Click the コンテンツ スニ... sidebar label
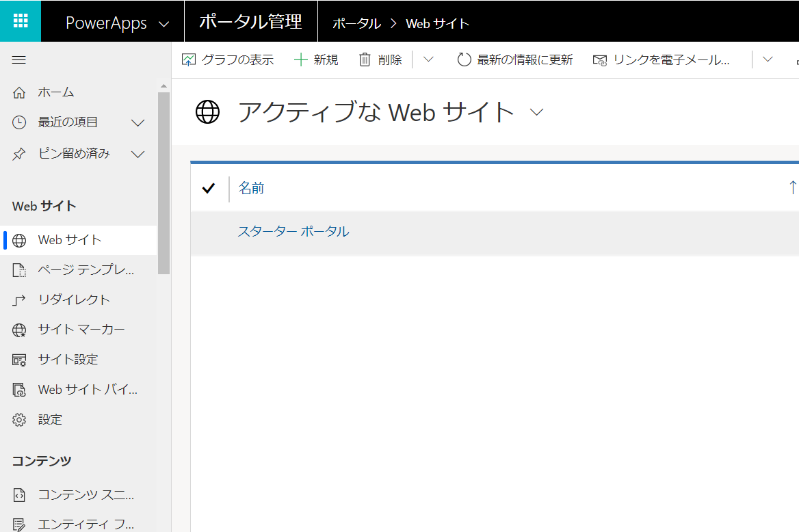The image size is (799, 532). [x=86, y=494]
